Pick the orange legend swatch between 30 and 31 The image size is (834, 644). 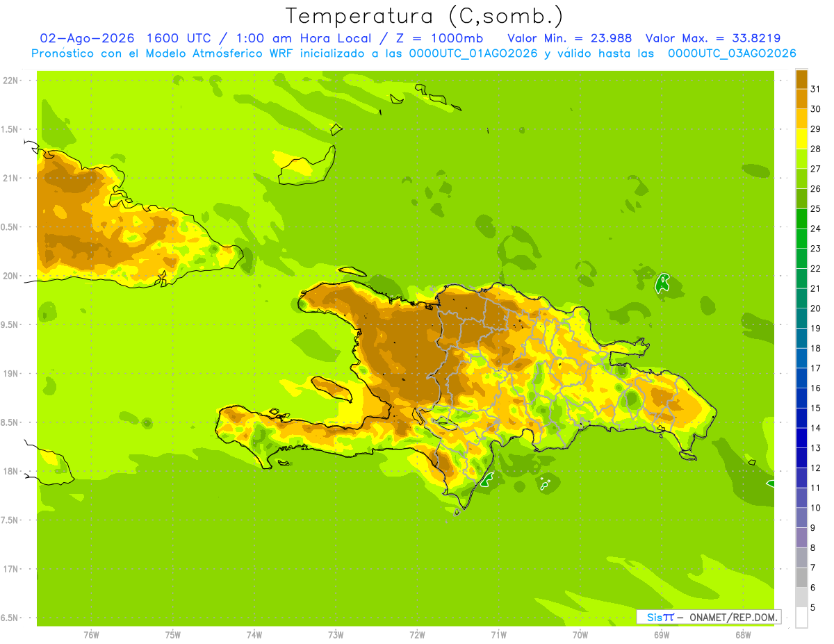[801, 100]
